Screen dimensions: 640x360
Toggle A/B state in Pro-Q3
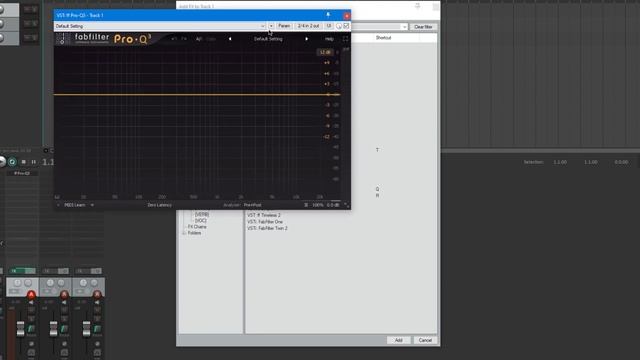coord(199,39)
